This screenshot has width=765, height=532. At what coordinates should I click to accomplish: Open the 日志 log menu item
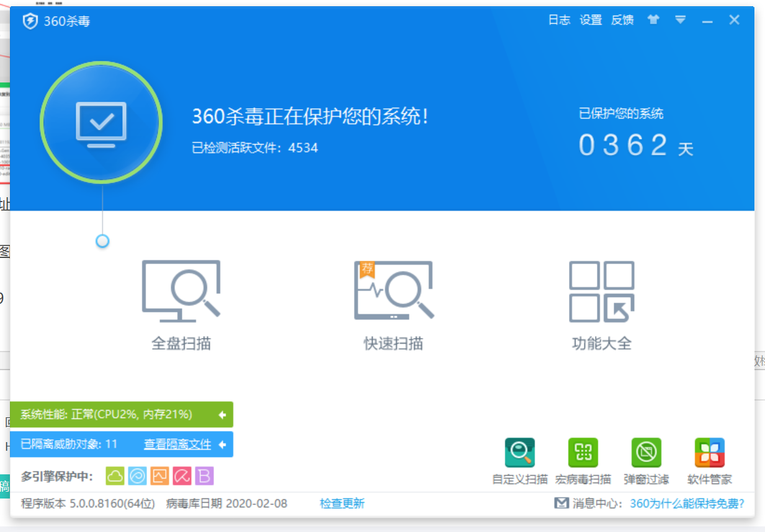tap(559, 20)
